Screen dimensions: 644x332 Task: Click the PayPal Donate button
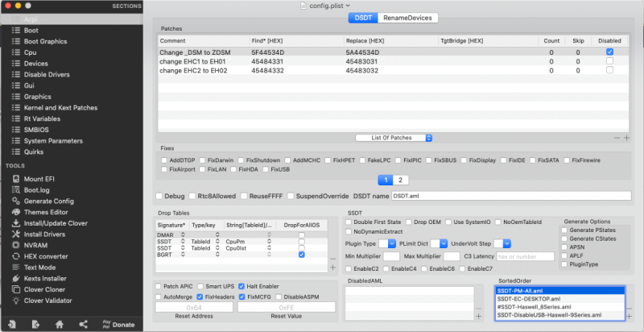pyautogui.click(x=117, y=324)
